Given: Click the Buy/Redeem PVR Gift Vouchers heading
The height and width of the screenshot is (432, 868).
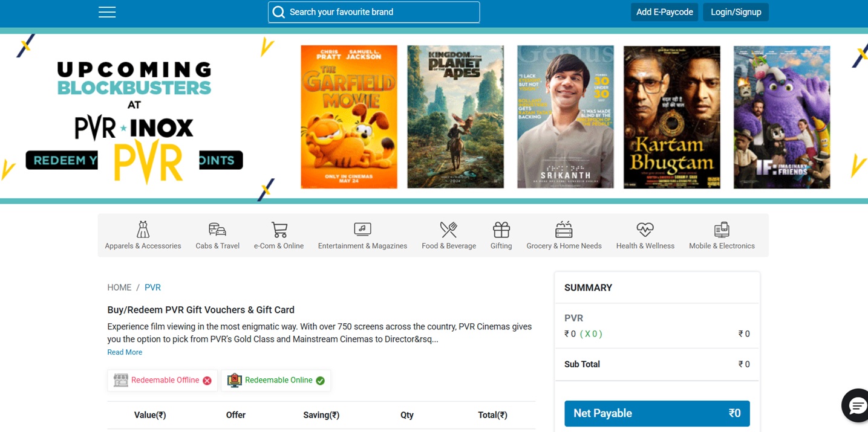Looking at the screenshot, I should coord(201,310).
